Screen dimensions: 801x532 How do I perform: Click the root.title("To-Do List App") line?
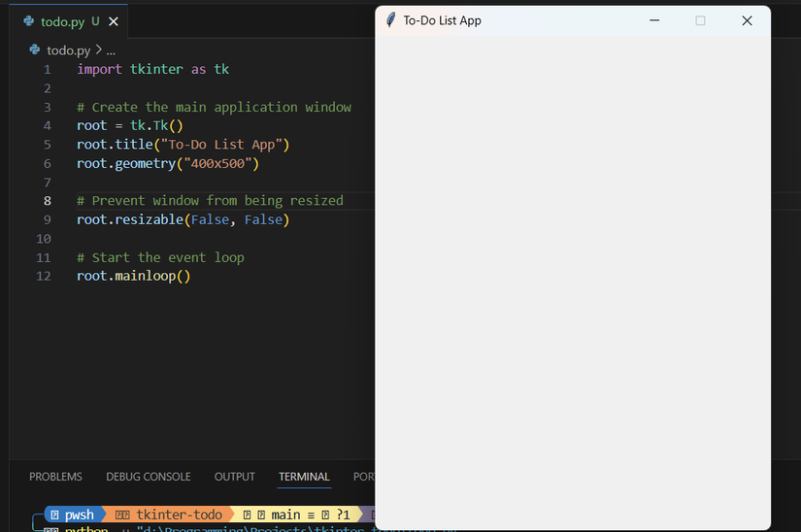pos(183,145)
